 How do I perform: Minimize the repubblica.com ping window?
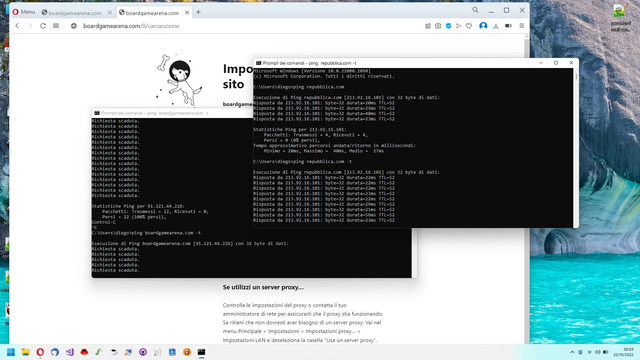(541, 63)
